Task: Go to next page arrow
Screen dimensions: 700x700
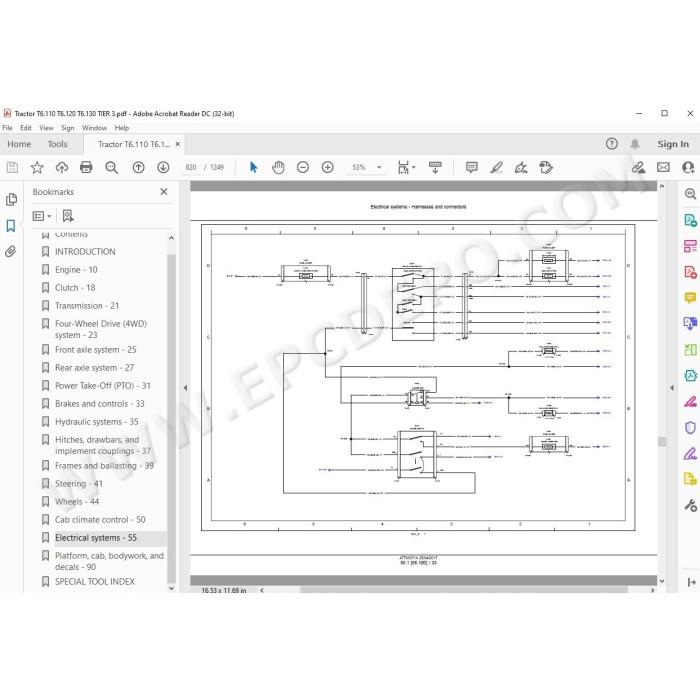Action: point(163,167)
